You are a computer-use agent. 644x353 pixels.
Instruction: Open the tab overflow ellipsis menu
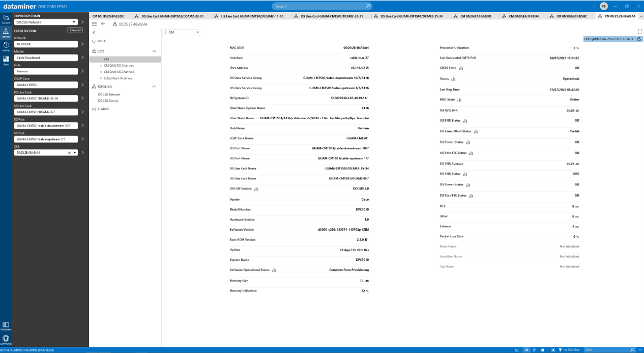coord(640,16)
